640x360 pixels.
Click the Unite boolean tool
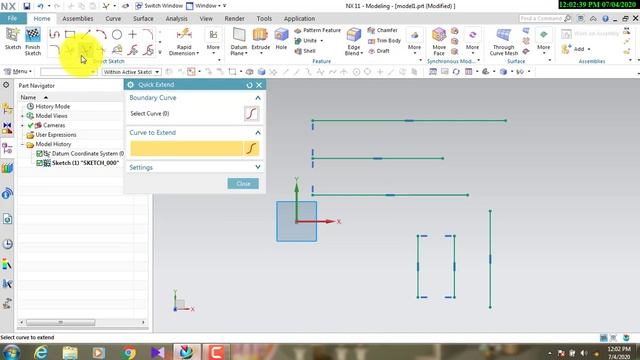[309, 40]
